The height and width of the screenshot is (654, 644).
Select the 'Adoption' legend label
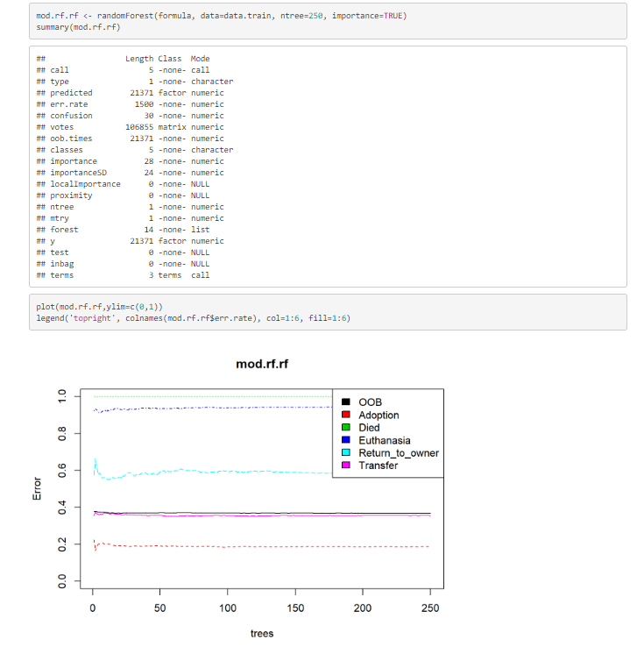(x=379, y=415)
